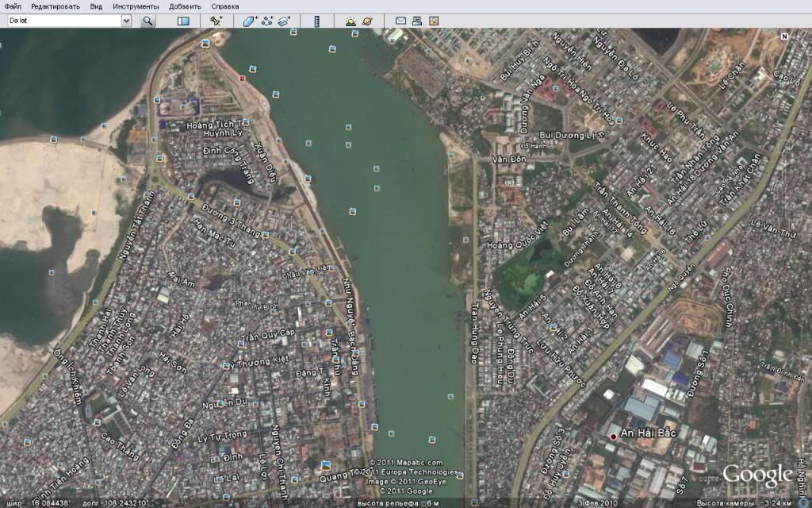Viewport: 812px width, 508px height.
Task: Click the print icon
Action: tap(417, 21)
